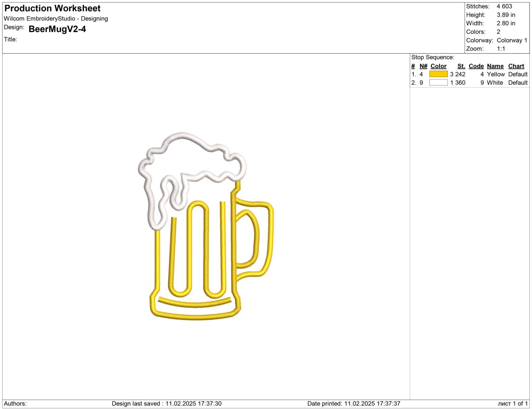Click the Color column header
532x409 pixels.
[x=438, y=66]
